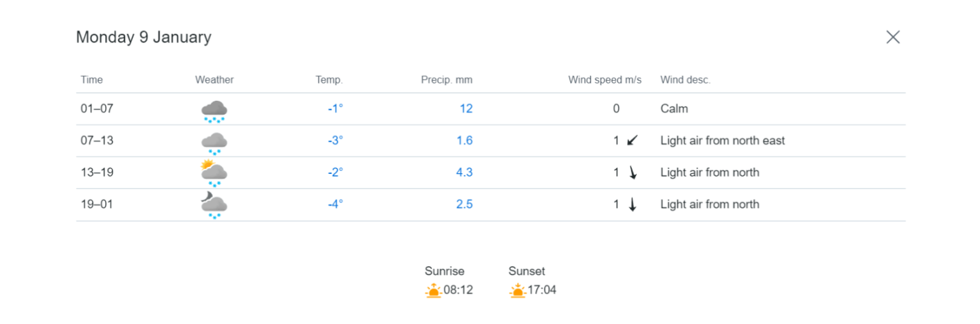Click the sunset sun icon
Screen dimensions: 980x324
click(x=517, y=291)
